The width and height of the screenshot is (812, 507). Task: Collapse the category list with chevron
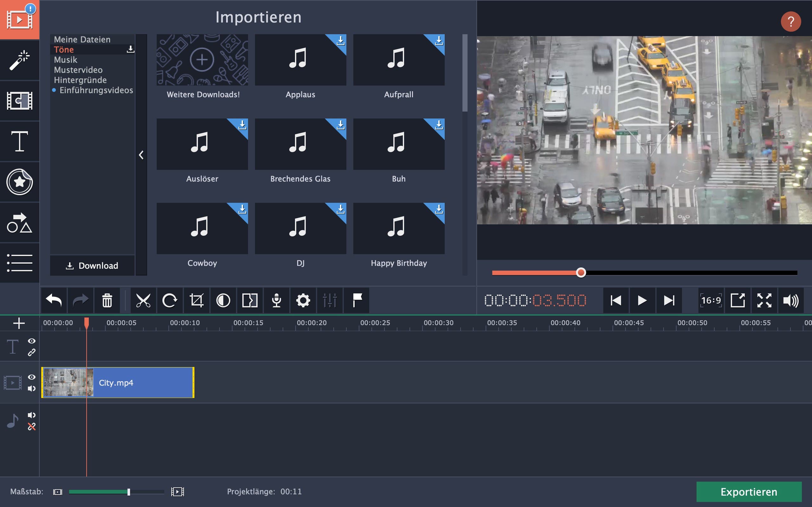tap(141, 155)
